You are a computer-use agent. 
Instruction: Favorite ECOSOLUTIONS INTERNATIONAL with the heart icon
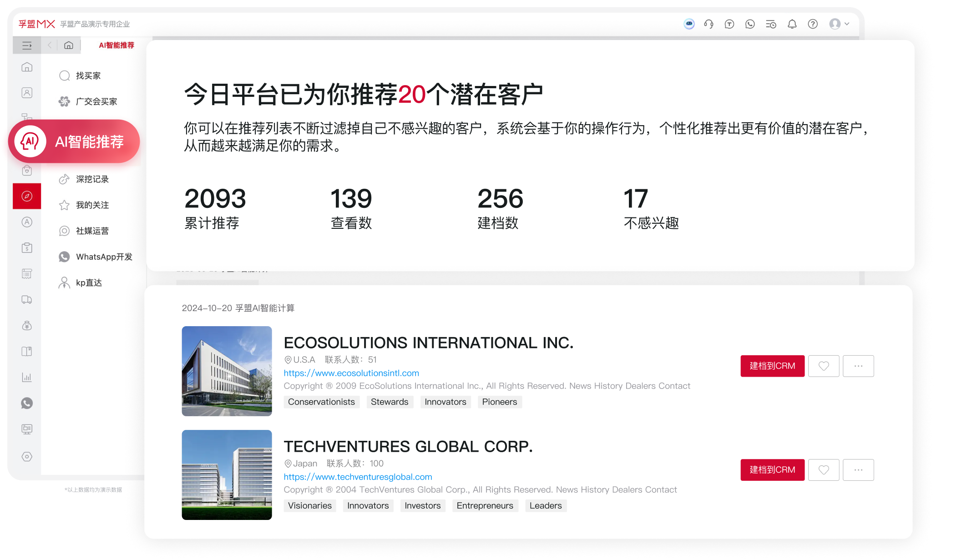click(823, 366)
